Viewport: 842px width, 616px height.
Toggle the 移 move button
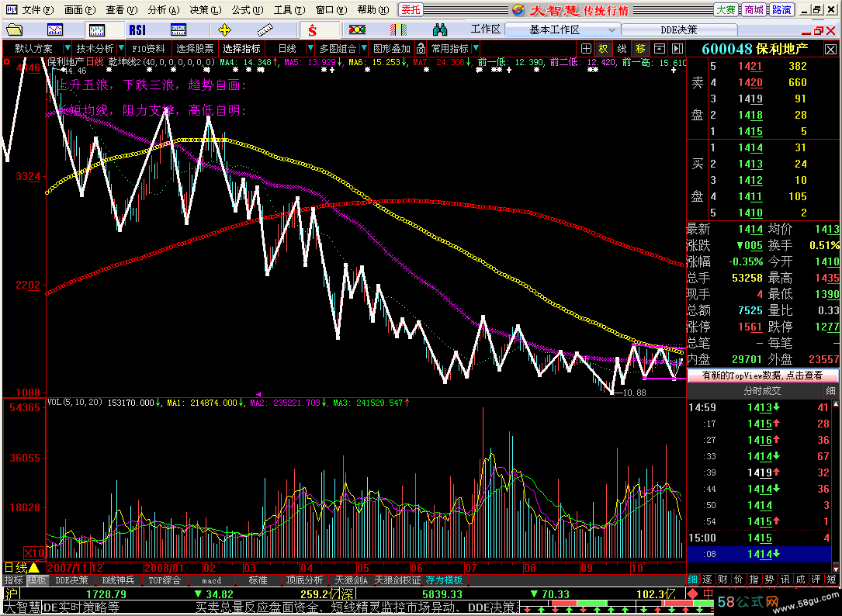tap(641, 49)
